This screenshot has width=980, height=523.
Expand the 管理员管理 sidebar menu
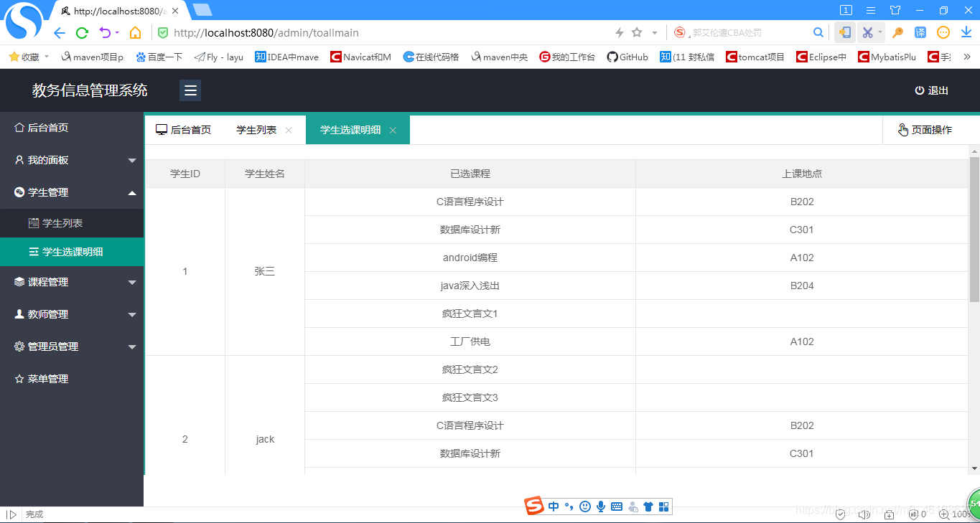point(72,347)
